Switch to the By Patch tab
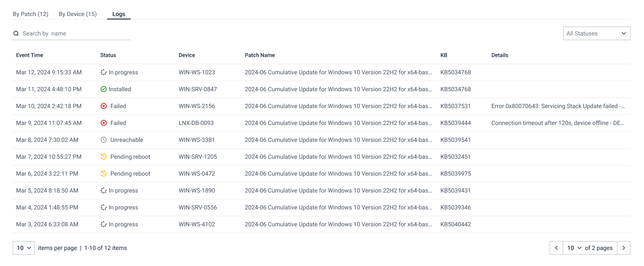644x266 pixels. (x=30, y=14)
